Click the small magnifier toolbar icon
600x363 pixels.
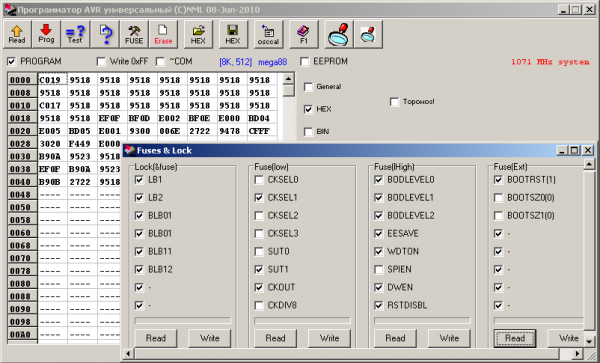[368, 34]
